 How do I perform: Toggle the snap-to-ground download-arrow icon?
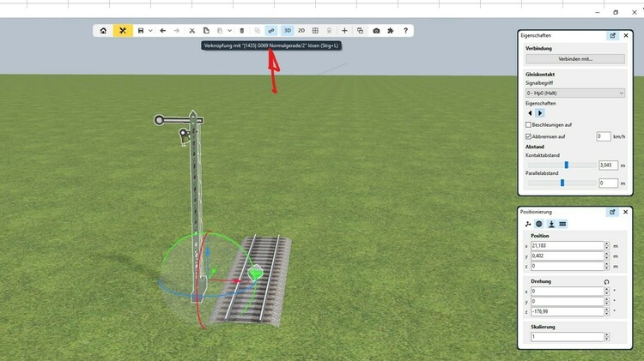tap(551, 224)
